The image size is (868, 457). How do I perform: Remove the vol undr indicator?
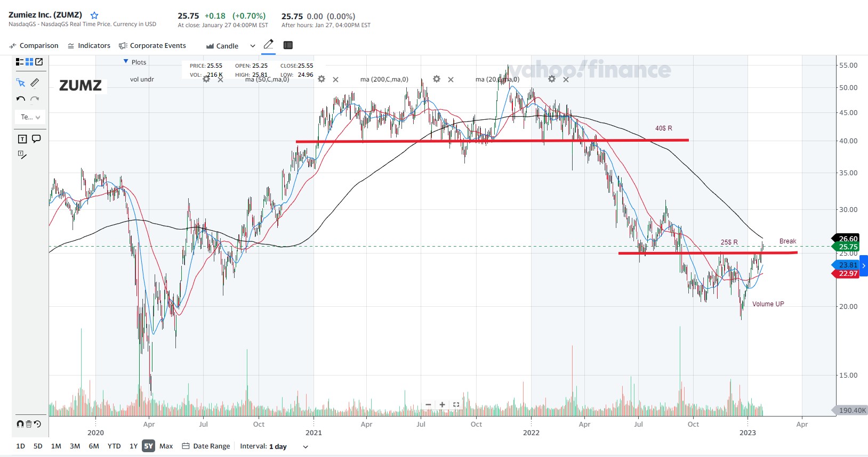220,79
